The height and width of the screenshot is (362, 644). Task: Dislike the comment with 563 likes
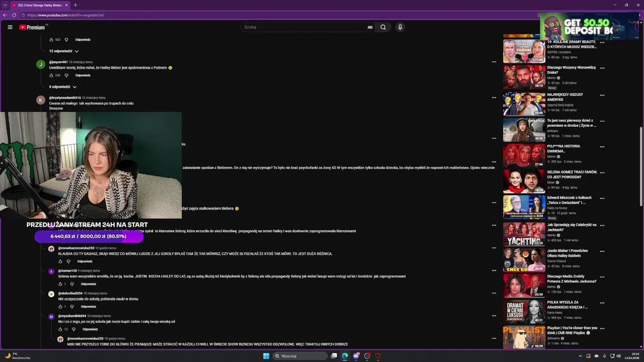coord(66,40)
